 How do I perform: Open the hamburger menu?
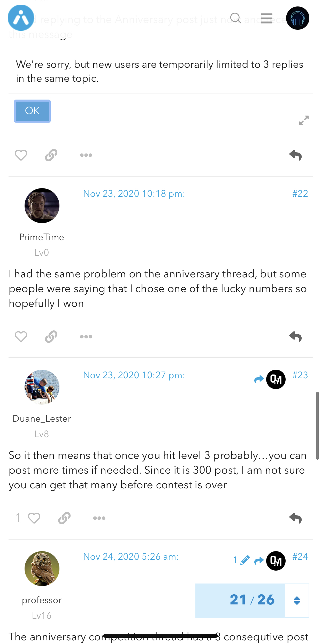point(266,18)
